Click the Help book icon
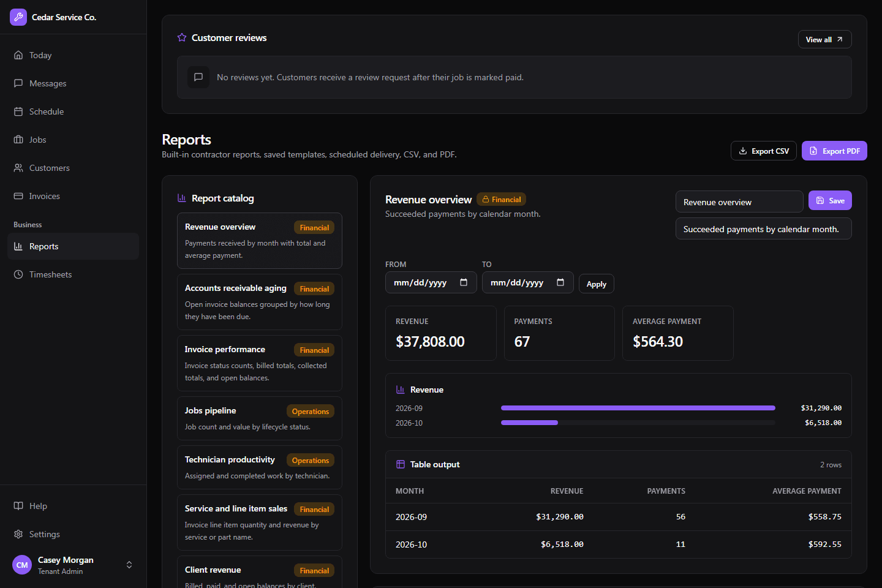Image resolution: width=882 pixels, height=588 pixels. pos(18,506)
